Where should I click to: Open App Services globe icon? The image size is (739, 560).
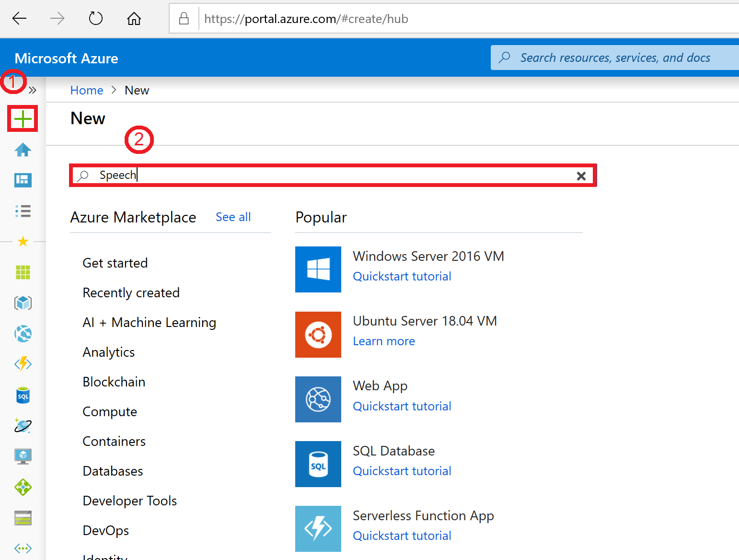tap(23, 334)
